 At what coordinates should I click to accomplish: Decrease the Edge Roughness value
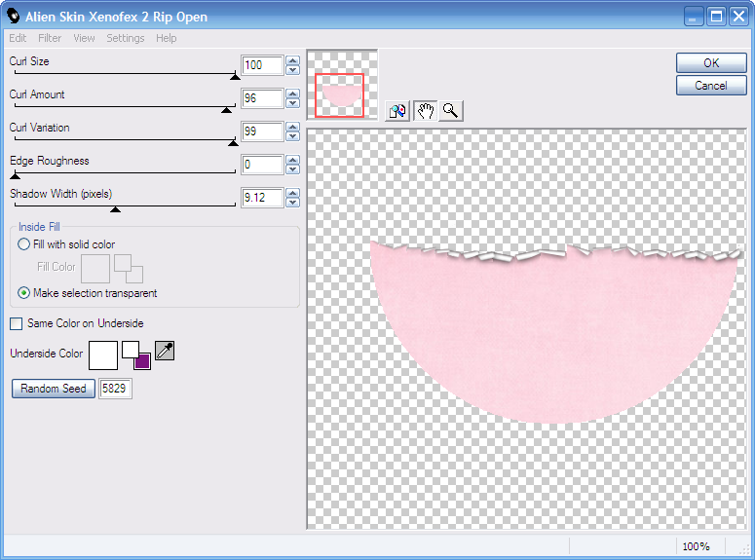pos(292,169)
